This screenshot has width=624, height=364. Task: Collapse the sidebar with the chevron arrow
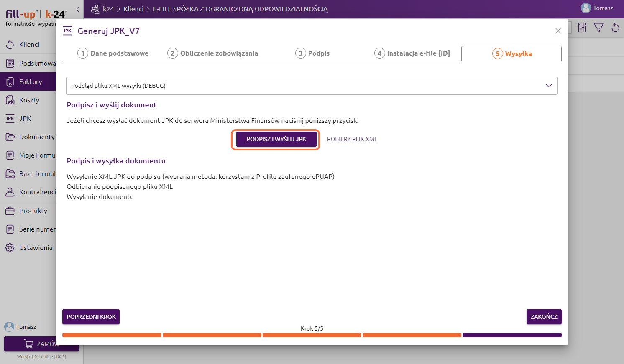click(x=77, y=9)
